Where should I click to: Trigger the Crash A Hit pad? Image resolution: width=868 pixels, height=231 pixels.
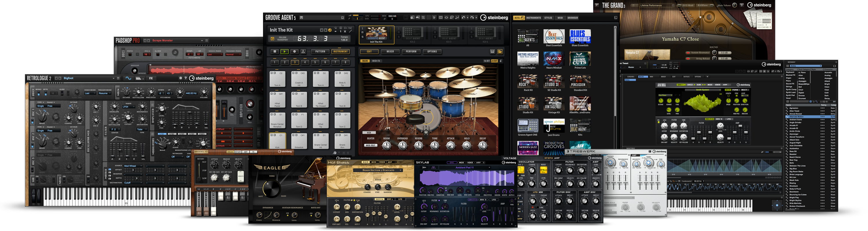coord(299,79)
